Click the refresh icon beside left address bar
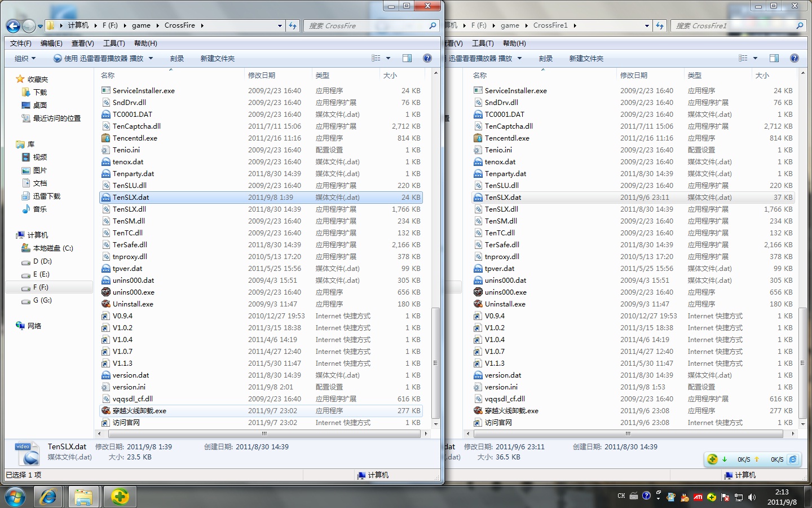The image size is (812, 508). coord(293,25)
